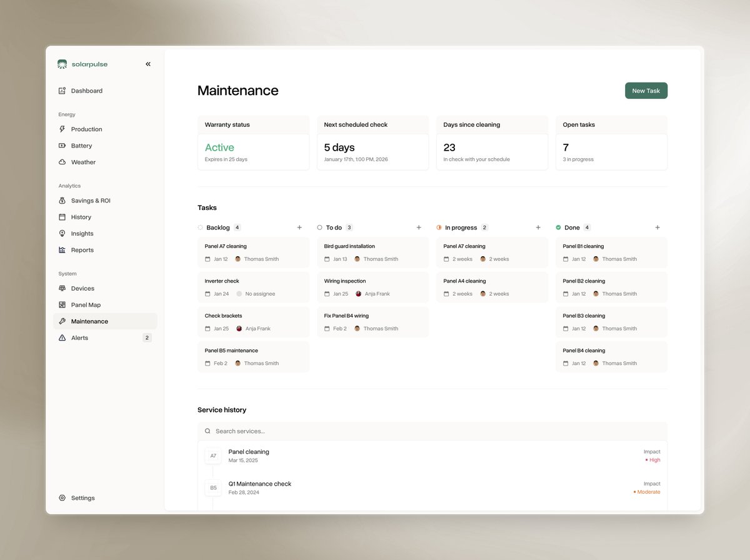Click the search magnifier icon in Service history
The image size is (750, 560).
[x=207, y=431]
